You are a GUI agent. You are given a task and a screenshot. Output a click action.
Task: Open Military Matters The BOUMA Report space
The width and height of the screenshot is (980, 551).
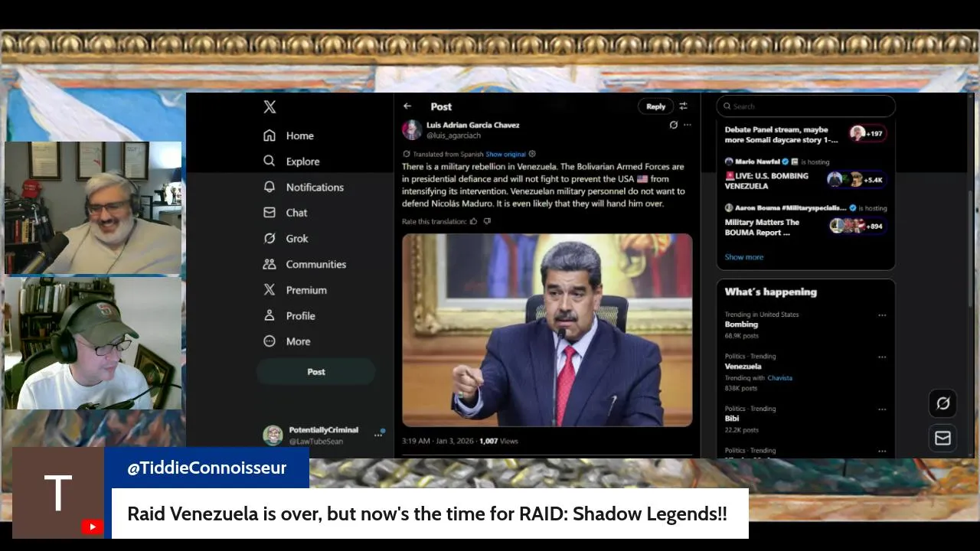[762, 227]
